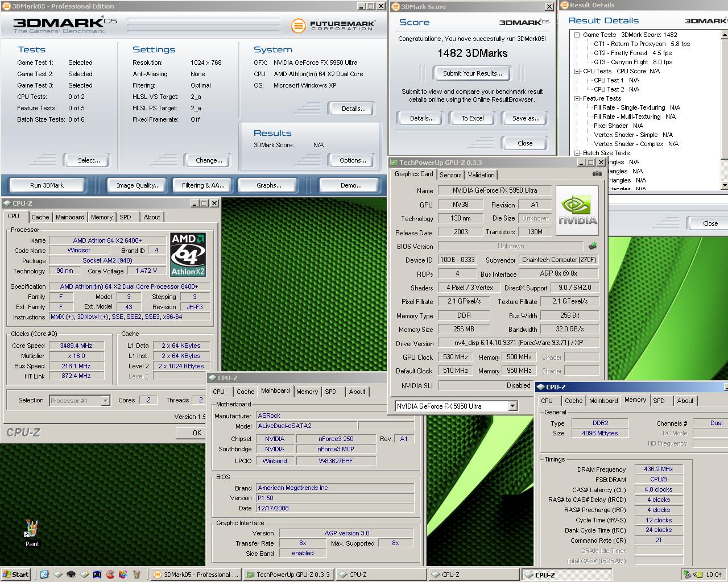This screenshot has height=582, width=728.
Task: Collapse the Feature Tests tree node
Action: pos(577,98)
